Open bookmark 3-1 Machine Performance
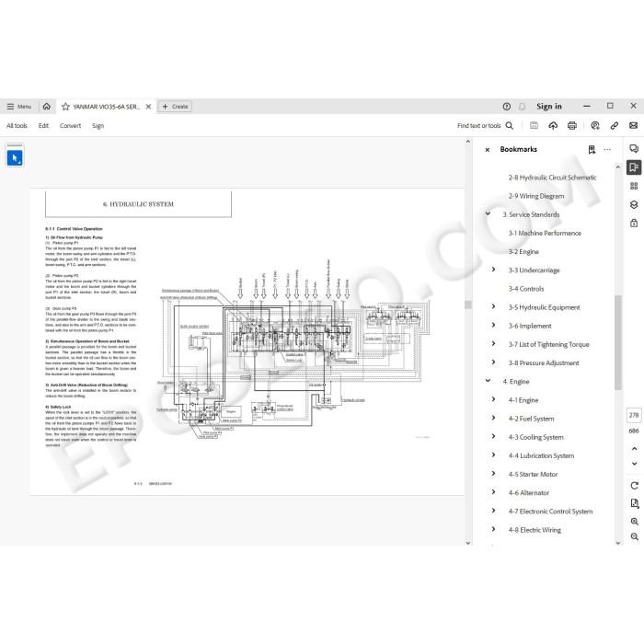 tap(545, 233)
